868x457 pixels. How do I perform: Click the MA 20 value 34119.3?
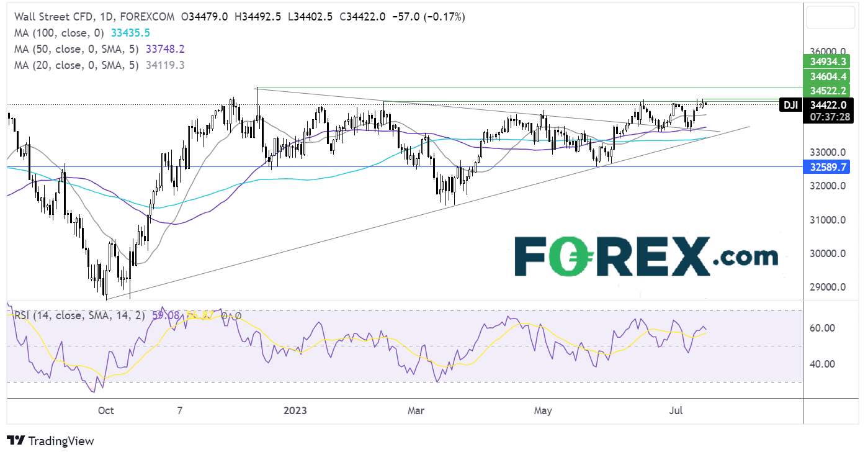(x=164, y=65)
